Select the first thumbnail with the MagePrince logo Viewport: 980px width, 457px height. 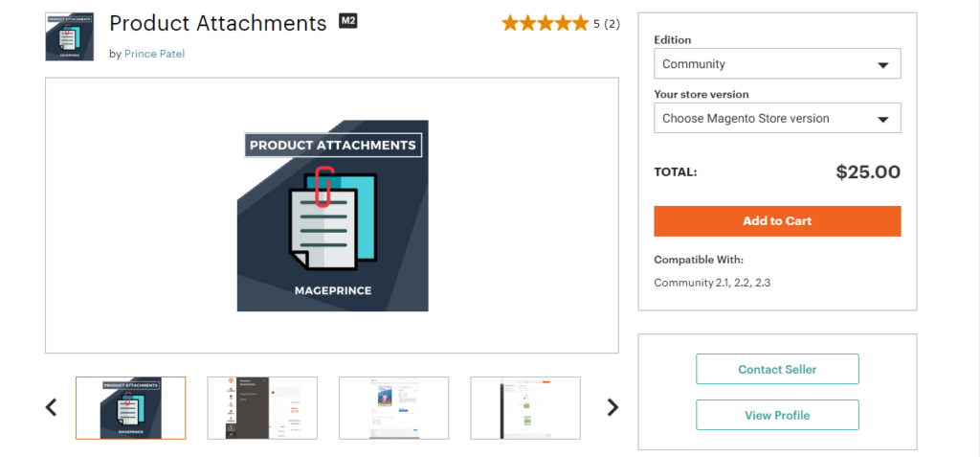click(131, 408)
